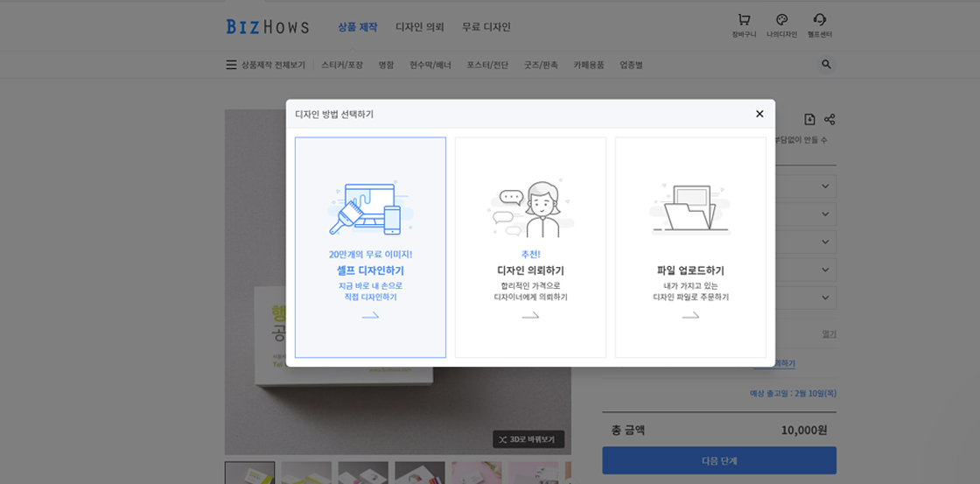The image size is (980, 484).
Task: Open the 명함 menu
Action: coord(386,65)
